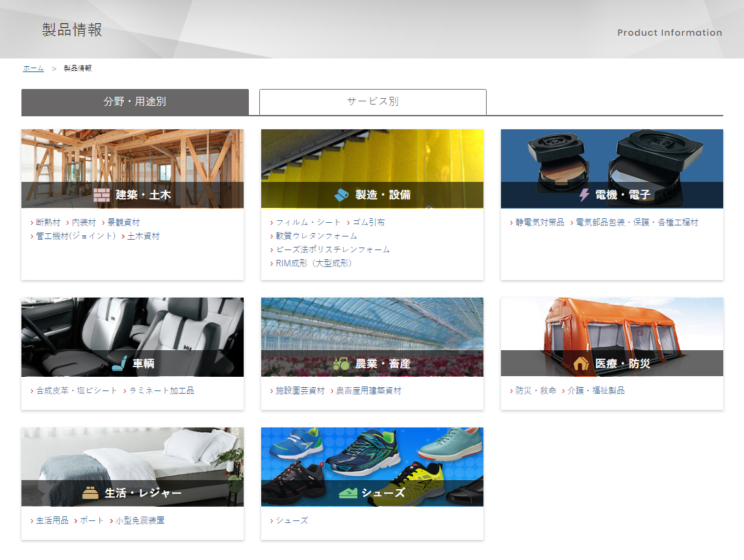Click the orange rescue tent photo
Viewport: 744px width, 560px height.
(611, 325)
